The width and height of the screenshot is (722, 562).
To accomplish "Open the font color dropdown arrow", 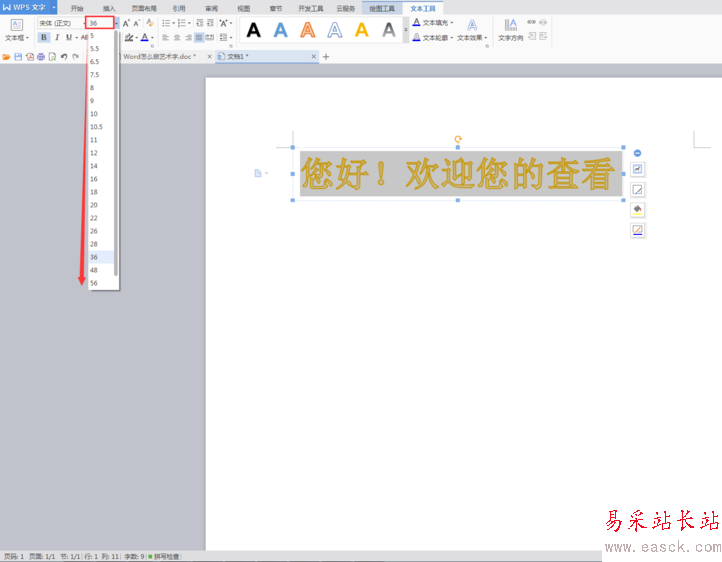I will [152, 38].
